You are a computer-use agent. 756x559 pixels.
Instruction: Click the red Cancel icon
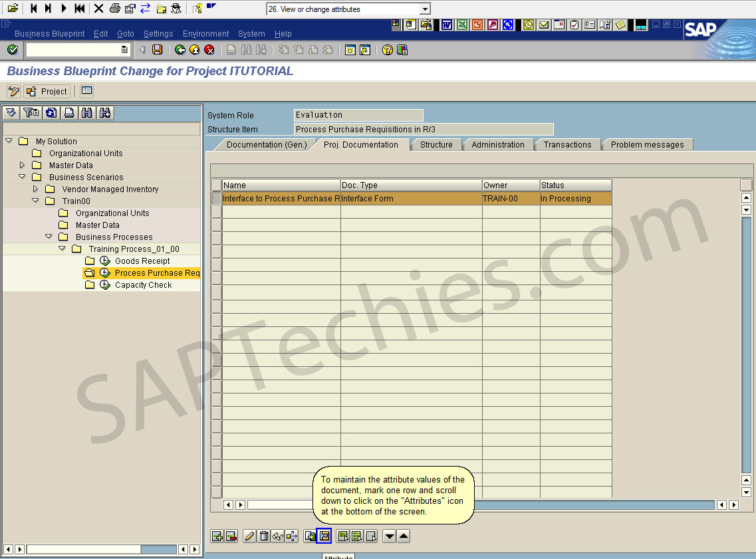tap(209, 50)
